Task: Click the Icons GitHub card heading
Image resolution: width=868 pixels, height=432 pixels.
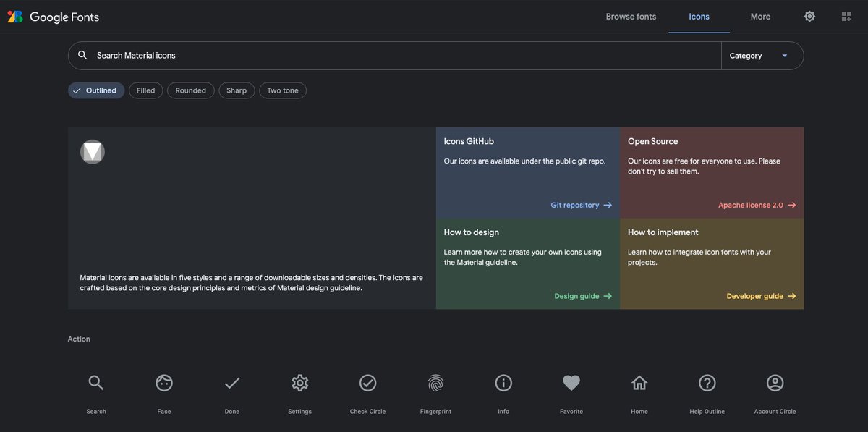Action: [x=469, y=141]
